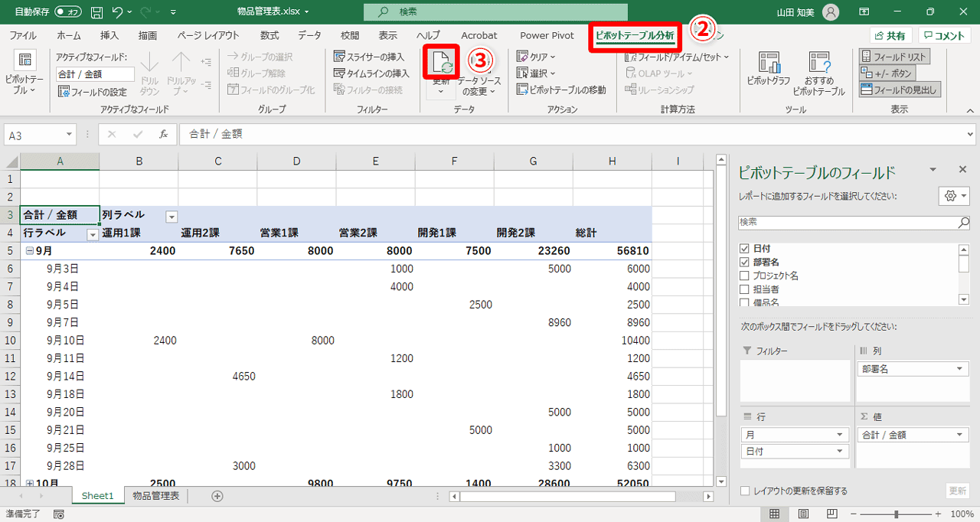Open the Name Box dropdown arrow
This screenshot has height=522, width=980.
tap(69, 135)
